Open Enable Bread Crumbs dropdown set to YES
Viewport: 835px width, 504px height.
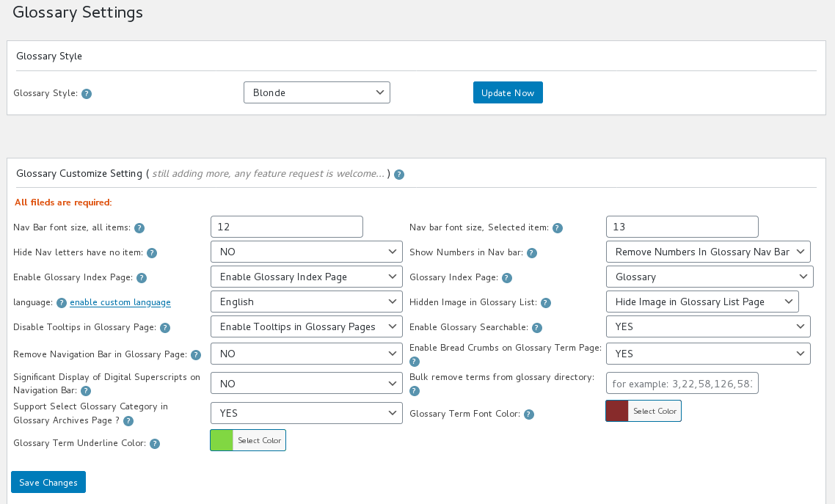pyautogui.click(x=707, y=354)
